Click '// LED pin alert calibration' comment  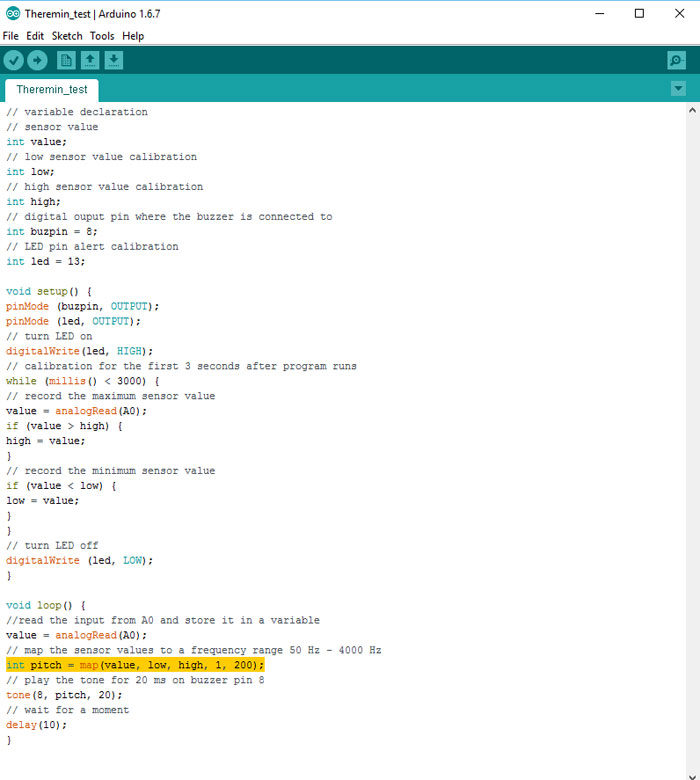(x=92, y=246)
